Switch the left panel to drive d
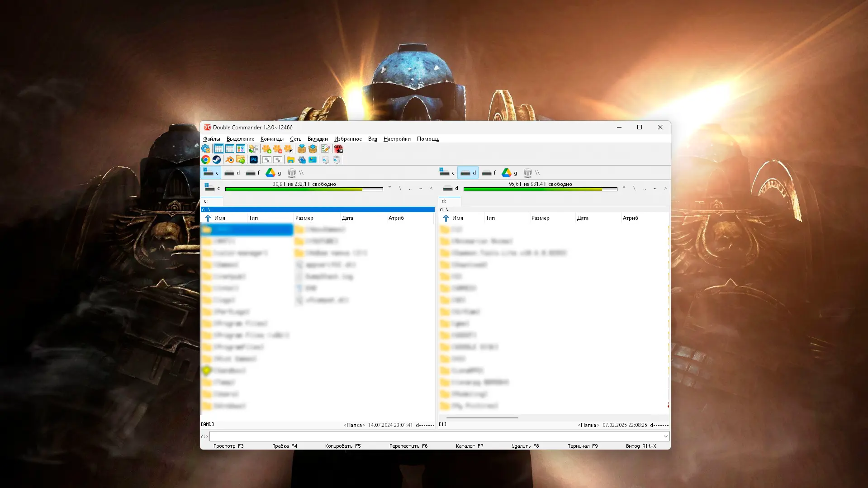Screen dimensions: 868x488 point(232,173)
